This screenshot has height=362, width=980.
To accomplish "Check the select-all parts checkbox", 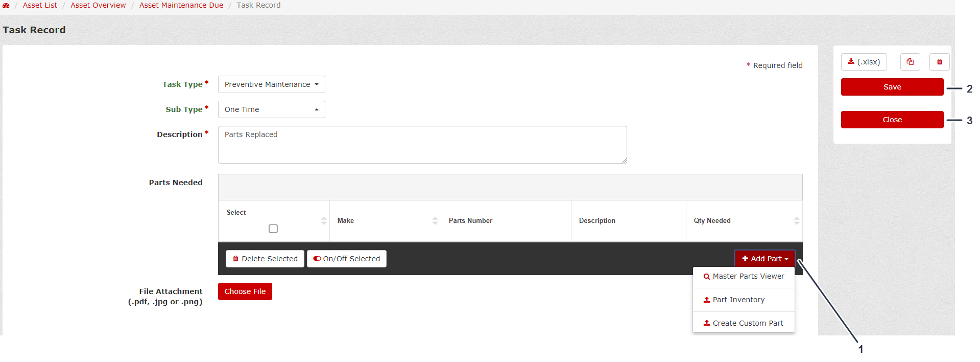I will pos(273,229).
